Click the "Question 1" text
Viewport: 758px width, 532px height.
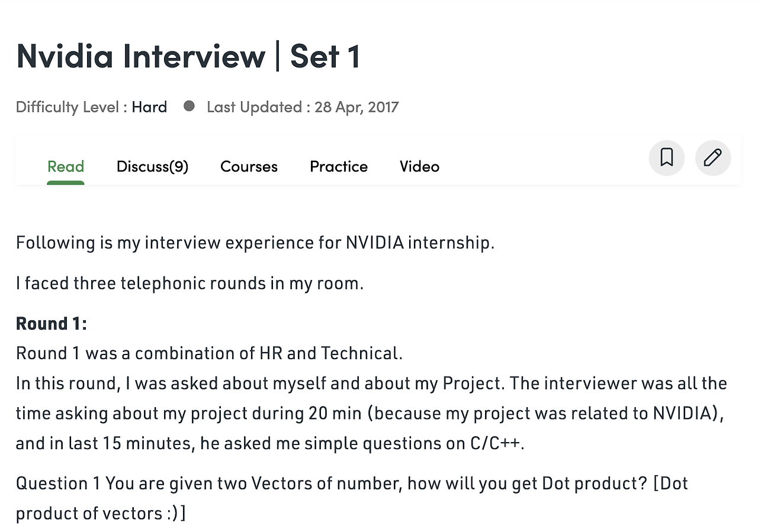(x=58, y=483)
